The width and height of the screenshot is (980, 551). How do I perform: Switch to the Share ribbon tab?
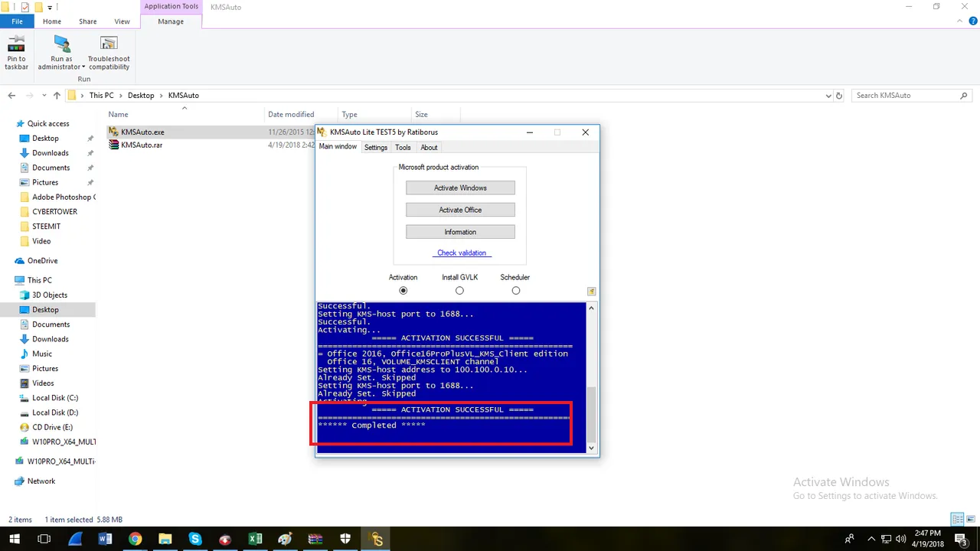pyautogui.click(x=87, y=21)
